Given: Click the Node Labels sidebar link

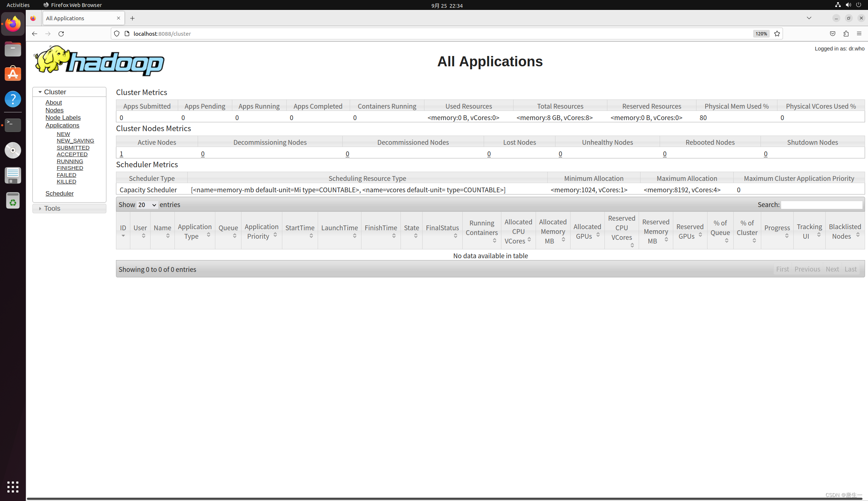Looking at the screenshot, I should point(63,118).
